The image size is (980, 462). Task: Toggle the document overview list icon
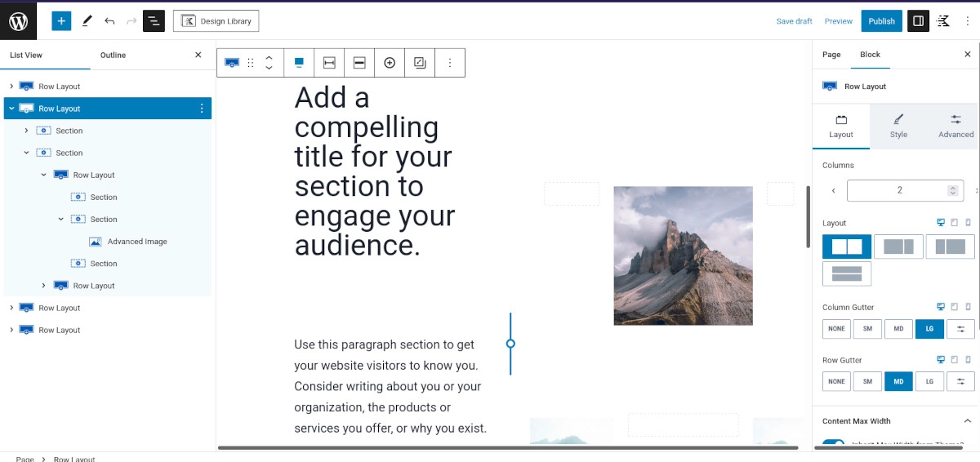(154, 21)
